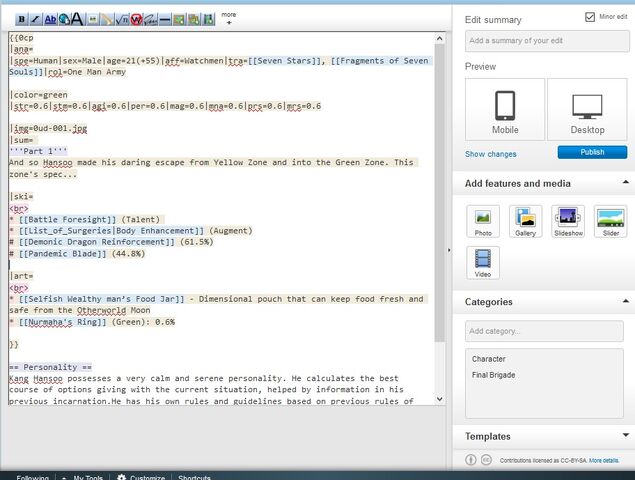
Task: Insert your signature with the signature icon
Action: pos(150,19)
